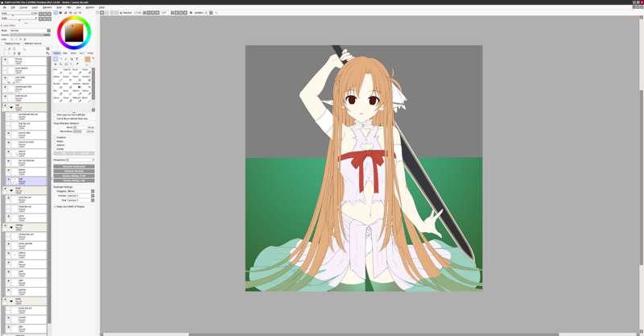Toggle Pick & Move without Mod key checkbox
Screen dimensions: 644x336
tap(55, 118)
